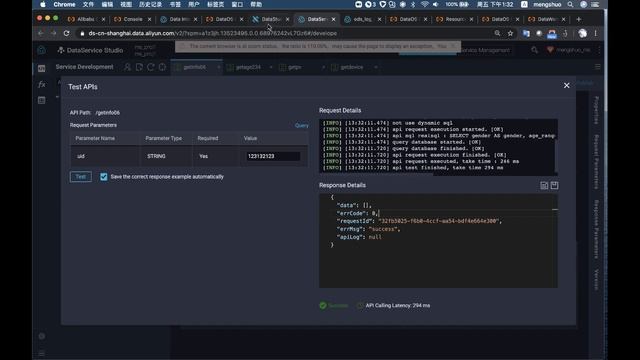Switch to the getdevice editor tab
Image resolution: width=640 pixels, height=360 pixels.
351,67
